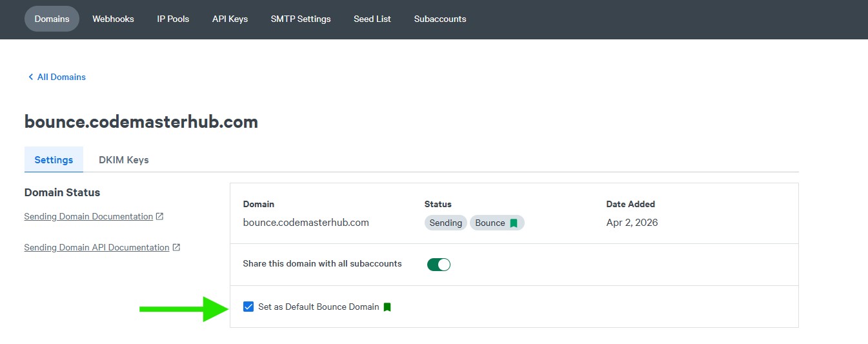
Task: Open Sending Domain Documentation link
Action: (88, 216)
